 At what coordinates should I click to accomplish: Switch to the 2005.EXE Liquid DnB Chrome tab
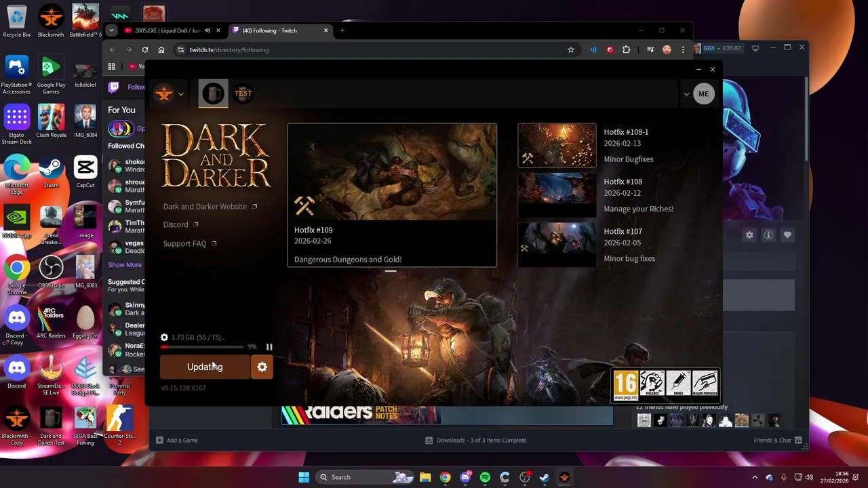[167, 30]
